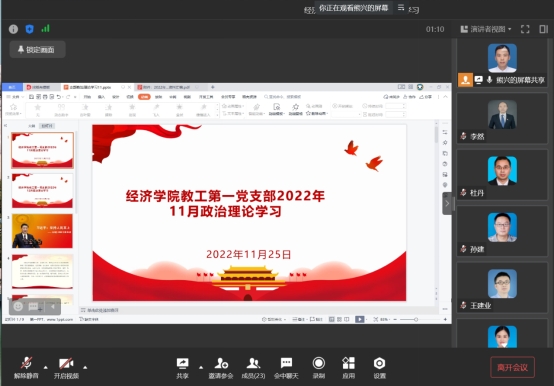Screen dimensions: 554x386
Task: Open the meeting info icon
Action: pyautogui.click(x=13, y=29)
